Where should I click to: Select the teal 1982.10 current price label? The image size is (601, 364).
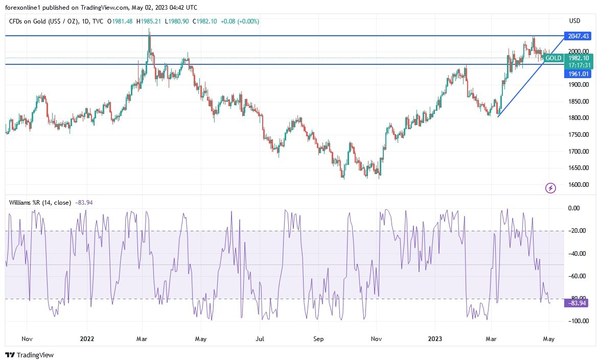(x=578, y=58)
